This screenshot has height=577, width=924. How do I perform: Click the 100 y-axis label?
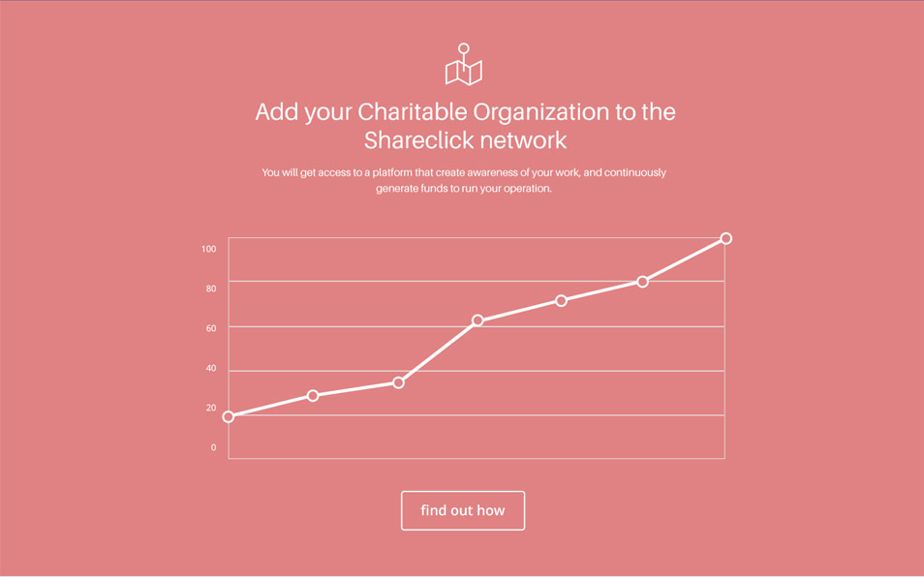coord(208,249)
